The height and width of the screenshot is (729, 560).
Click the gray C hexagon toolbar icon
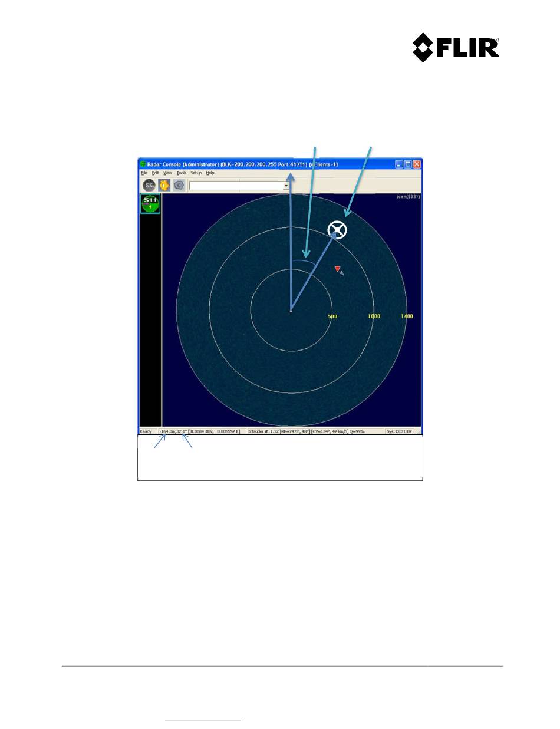[x=179, y=184]
